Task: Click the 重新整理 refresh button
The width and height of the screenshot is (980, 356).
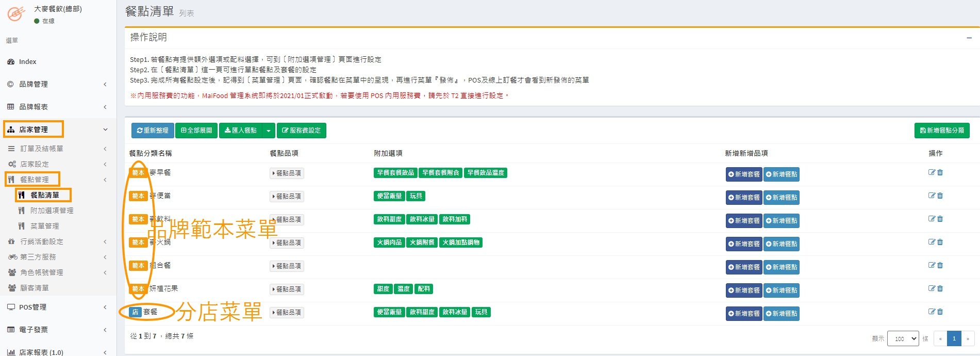Action: click(153, 131)
